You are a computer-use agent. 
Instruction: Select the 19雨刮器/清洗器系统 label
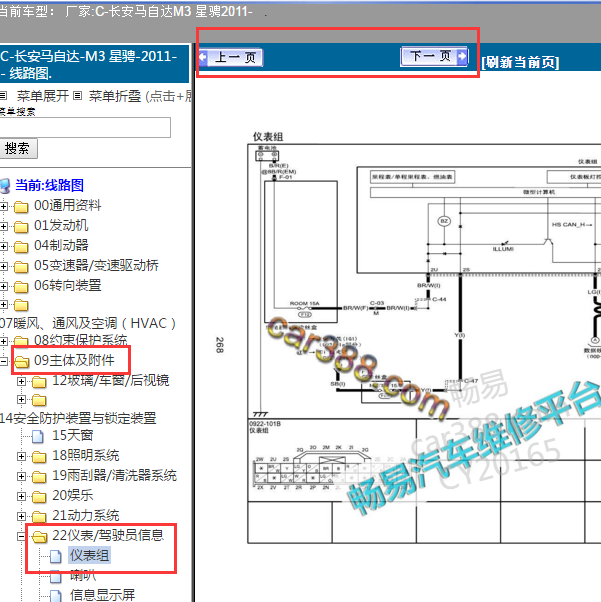114,475
